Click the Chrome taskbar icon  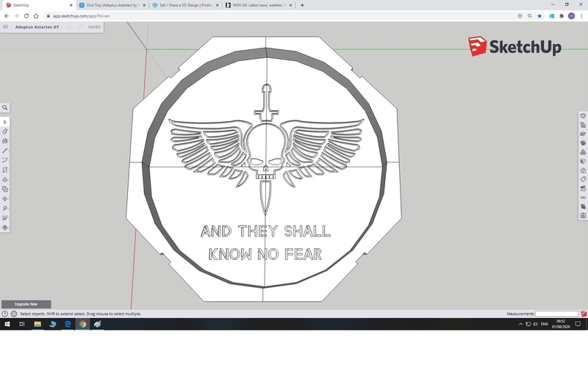point(83,324)
